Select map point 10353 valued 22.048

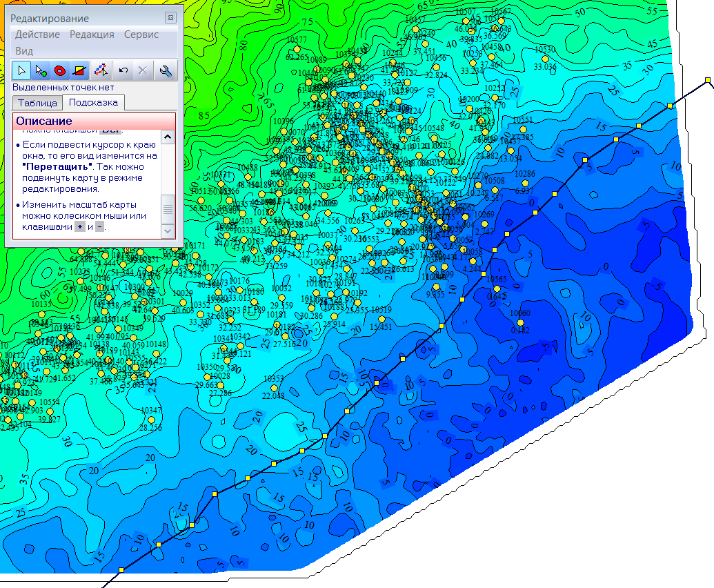[x=274, y=388]
